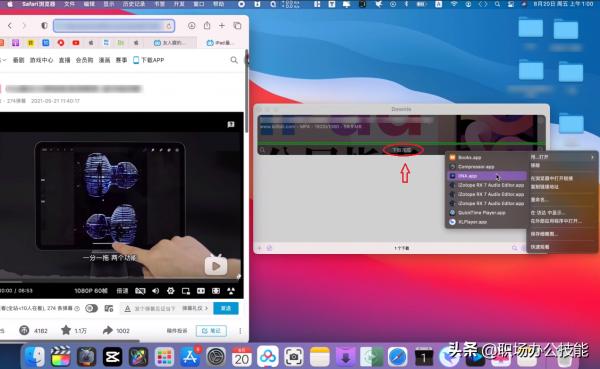Open App Store from the Dock
The width and height of the screenshot is (600, 369).
[190, 358]
